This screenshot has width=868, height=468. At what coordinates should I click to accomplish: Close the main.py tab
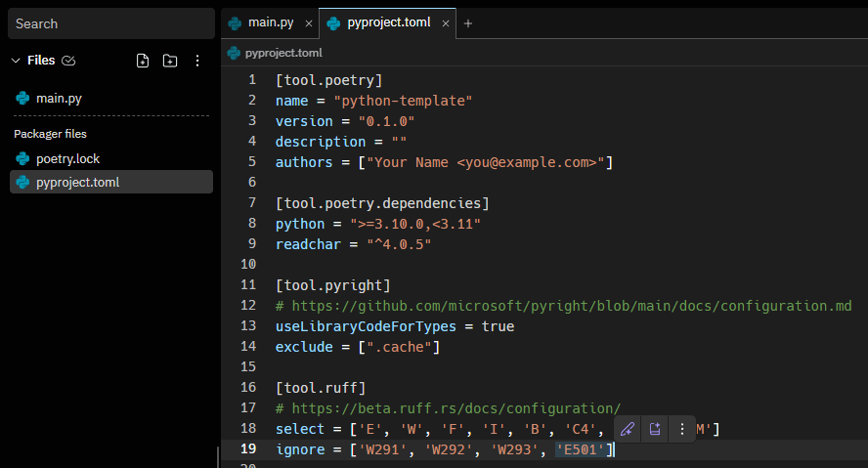coord(309,23)
